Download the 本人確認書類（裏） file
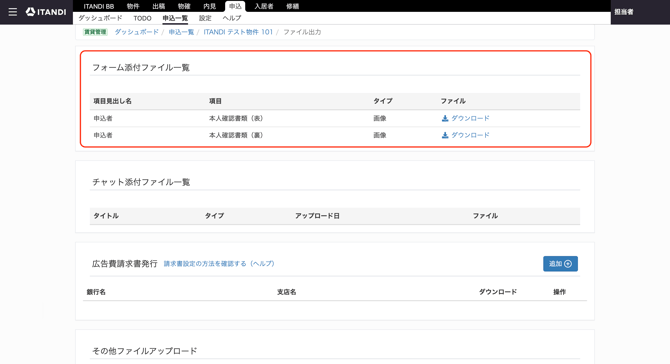Viewport: 670px width, 364px height. pyautogui.click(x=465, y=135)
